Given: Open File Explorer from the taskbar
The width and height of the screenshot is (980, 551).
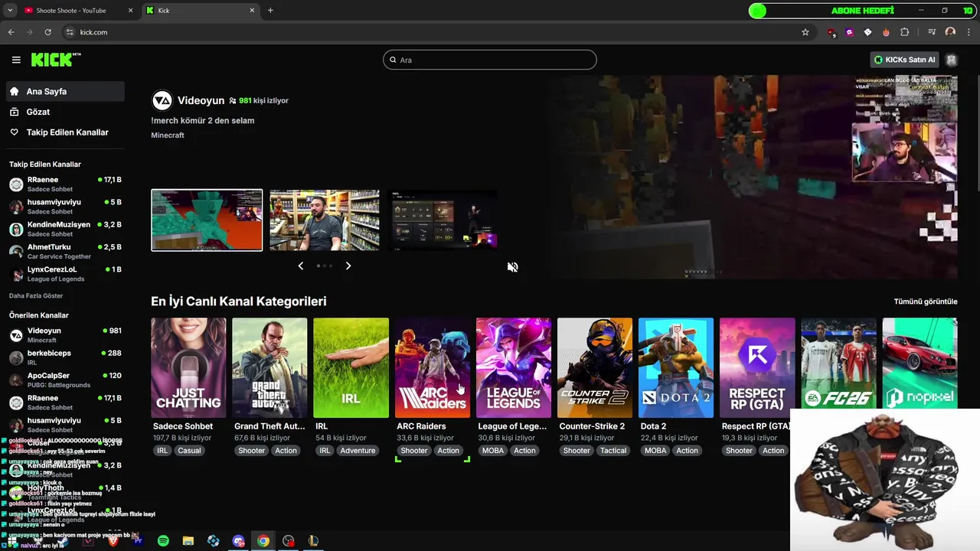Looking at the screenshot, I should click(188, 541).
